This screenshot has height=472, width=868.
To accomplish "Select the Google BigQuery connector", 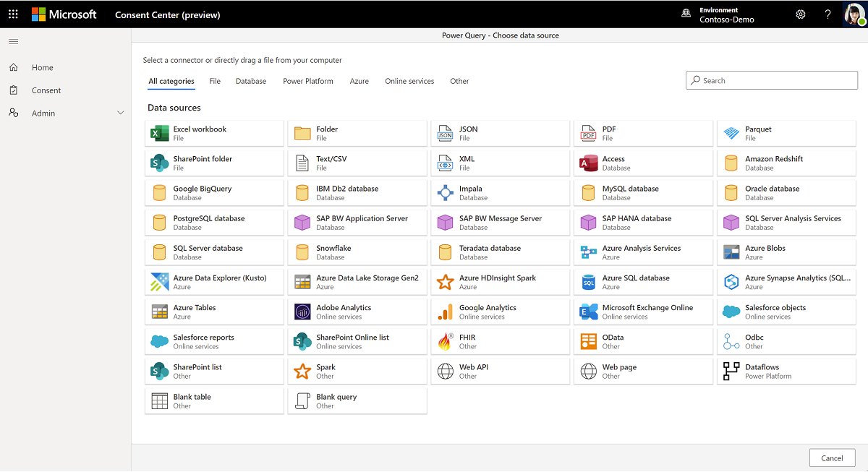I will coord(214,192).
